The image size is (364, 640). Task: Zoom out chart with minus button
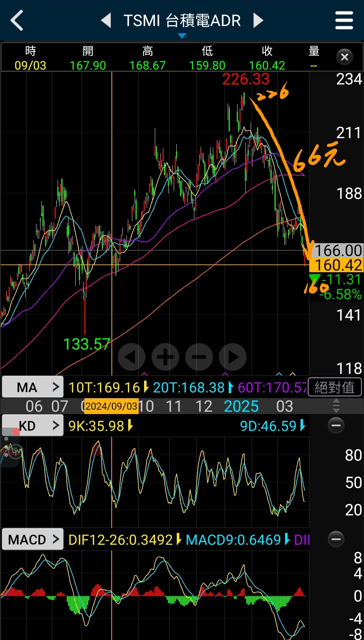199,357
